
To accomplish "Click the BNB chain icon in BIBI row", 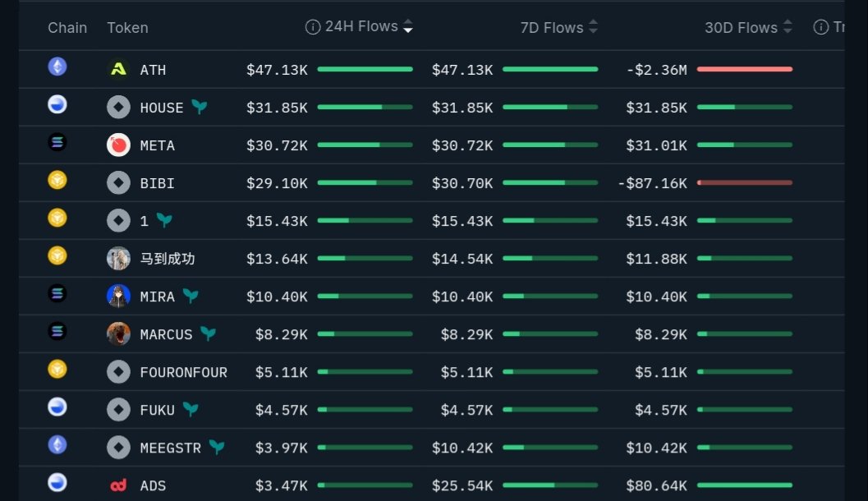I will point(57,180).
